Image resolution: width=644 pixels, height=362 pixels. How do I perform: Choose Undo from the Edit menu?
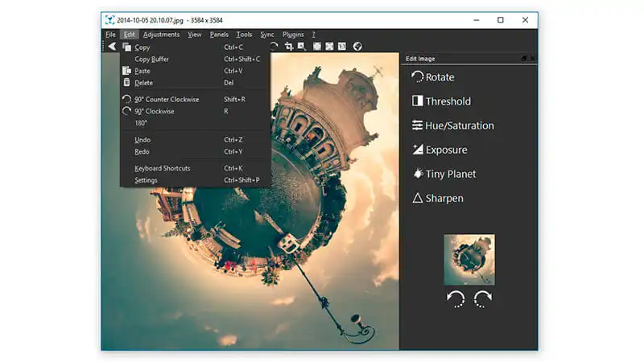point(195,139)
